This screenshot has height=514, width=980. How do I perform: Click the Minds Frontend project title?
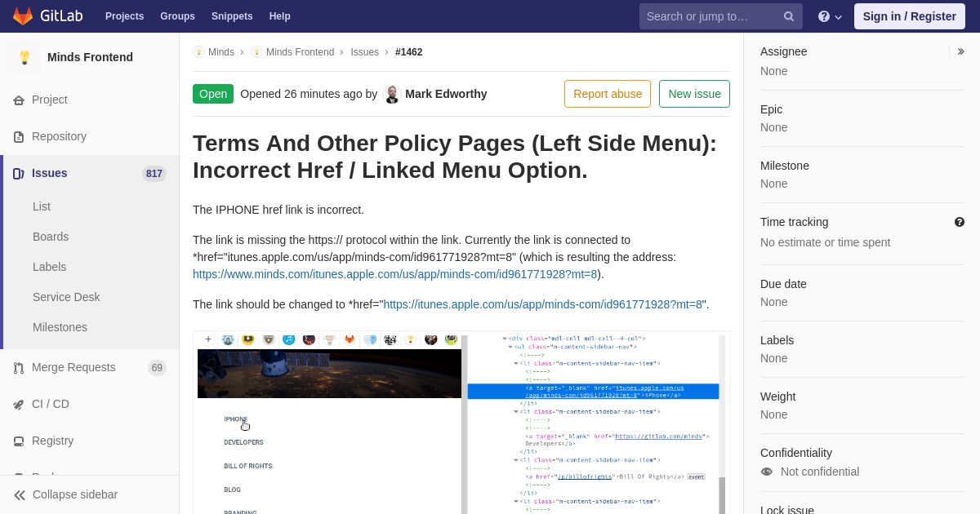point(90,57)
